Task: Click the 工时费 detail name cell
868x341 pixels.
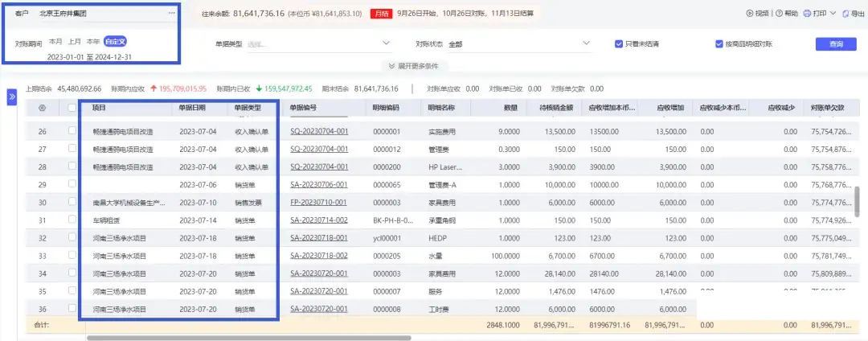Action: 439,309
